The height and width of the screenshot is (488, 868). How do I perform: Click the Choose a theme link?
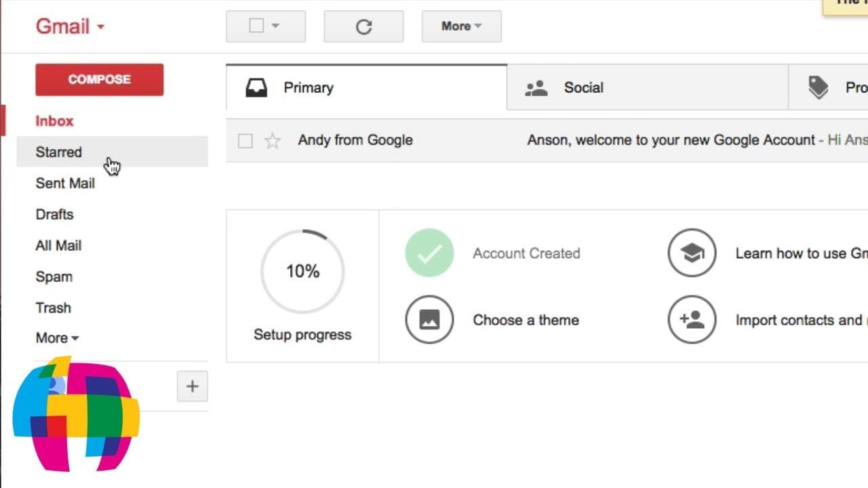526,320
